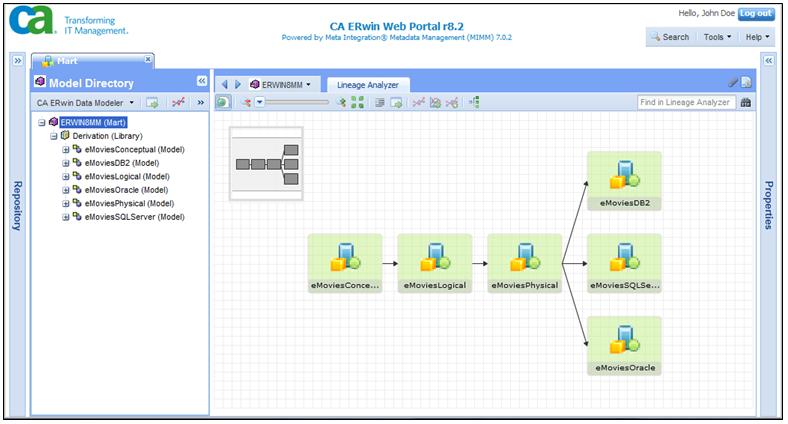
Task: Expand the eMoviesOracle (Model) node
Action: coord(65,190)
